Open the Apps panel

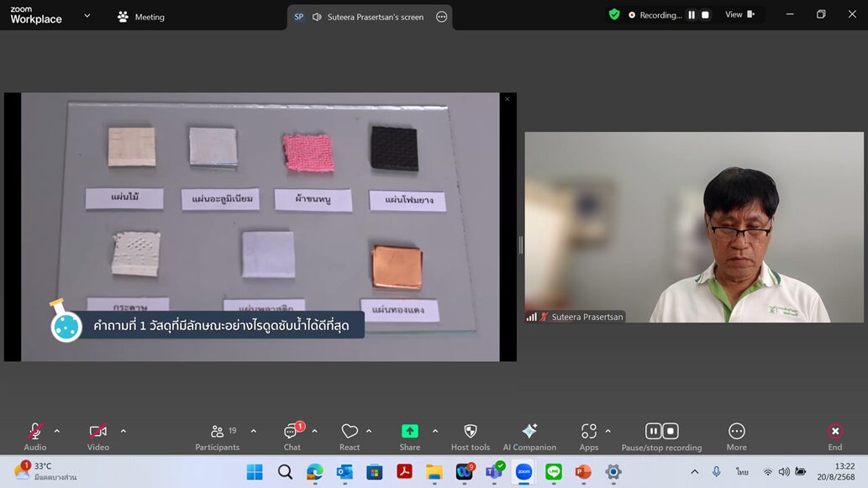coord(588,436)
